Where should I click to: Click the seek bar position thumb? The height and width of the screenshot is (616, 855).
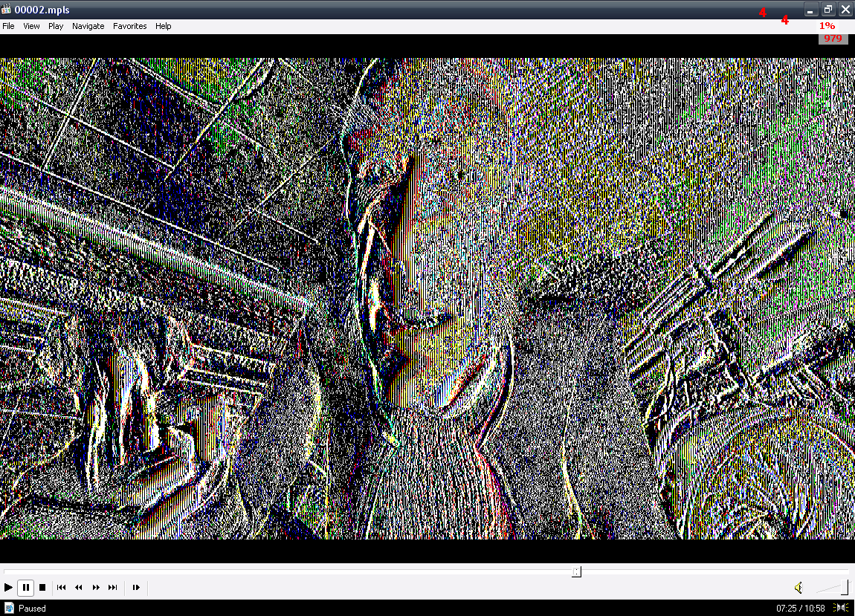pyautogui.click(x=576, y=571)
